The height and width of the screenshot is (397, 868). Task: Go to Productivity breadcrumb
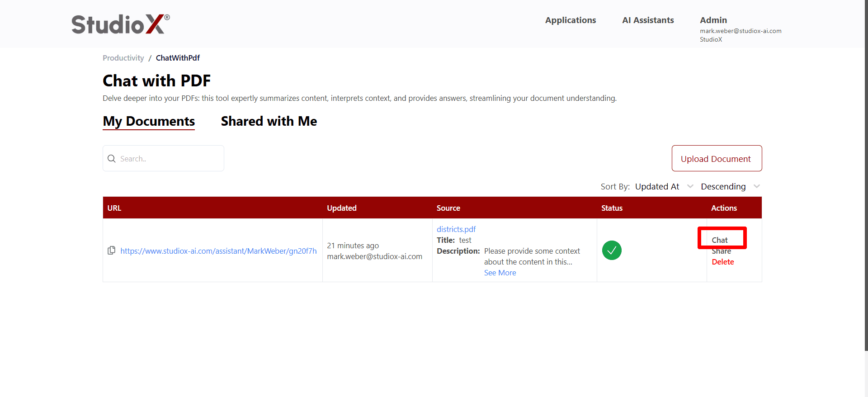123,58
